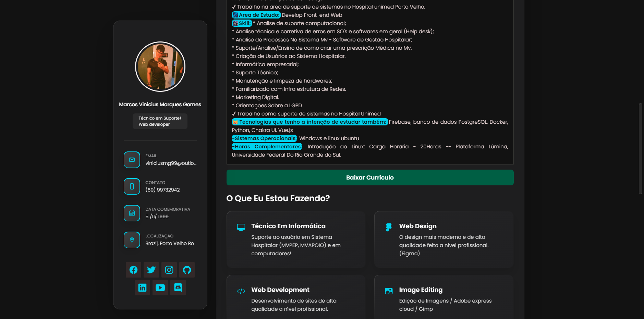Viewport: 644px width, 319px height.
Task: Open the LinkedIn icon
Action: point(142,287)
